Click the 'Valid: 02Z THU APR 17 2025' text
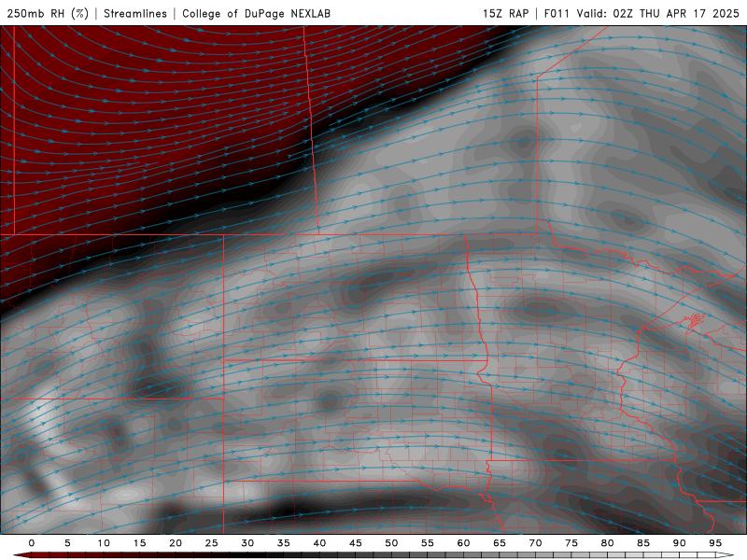Image resolution: width=747 pixels, height=560 pixels. tap(657, 13)
